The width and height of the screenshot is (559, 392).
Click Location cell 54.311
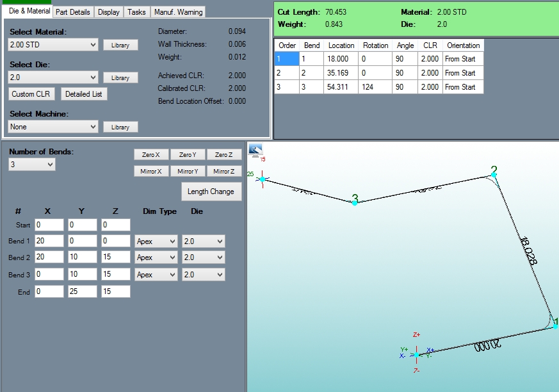pos(341,87)
